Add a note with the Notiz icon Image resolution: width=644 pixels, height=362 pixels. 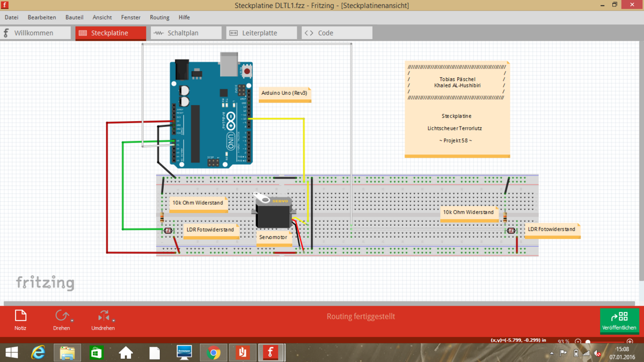pyautogui.click(x=20, y=316)
